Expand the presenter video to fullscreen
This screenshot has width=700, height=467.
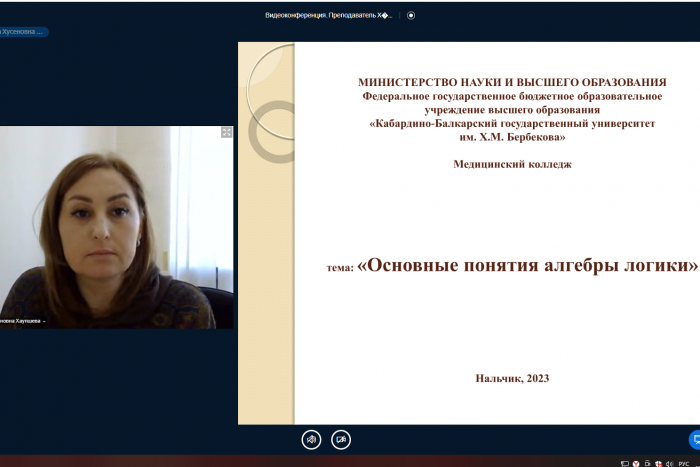tap(227, 132)
